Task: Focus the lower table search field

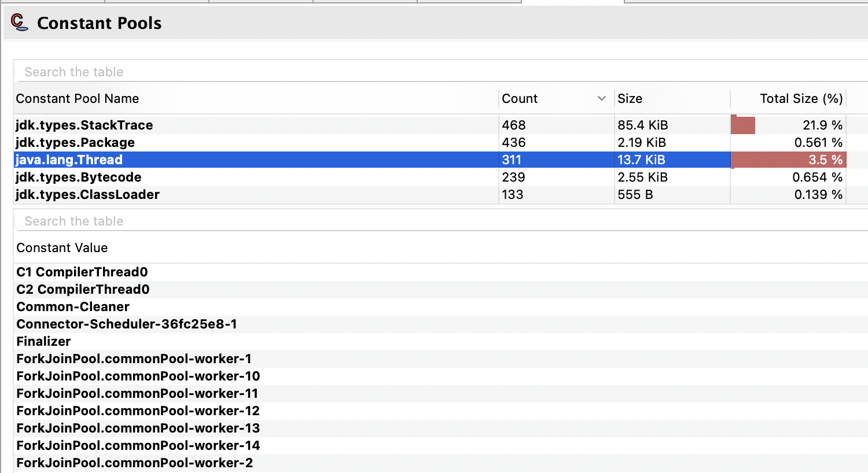Action: pyautogui.click(x=231, y=220)
